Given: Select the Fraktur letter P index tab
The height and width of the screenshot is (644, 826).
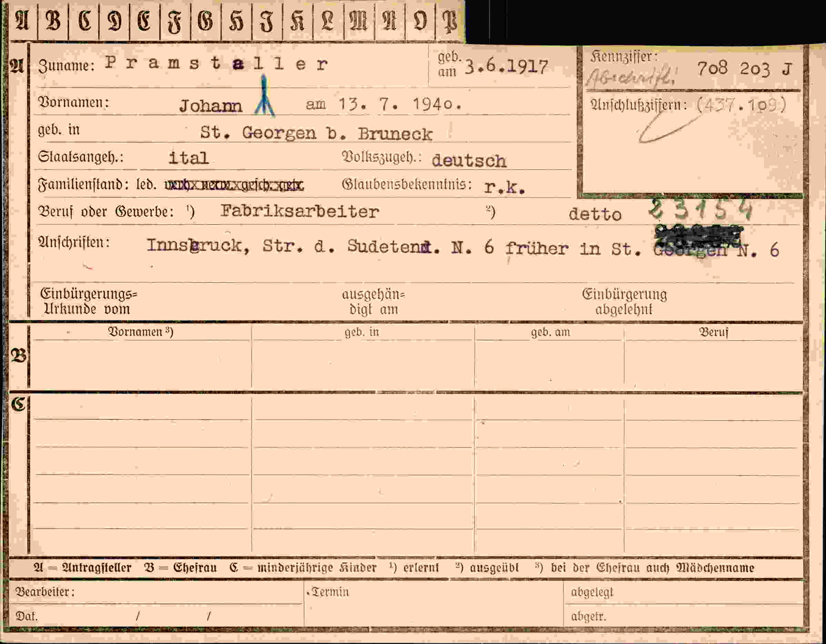Looking at the screenshot, I should 451,21.
